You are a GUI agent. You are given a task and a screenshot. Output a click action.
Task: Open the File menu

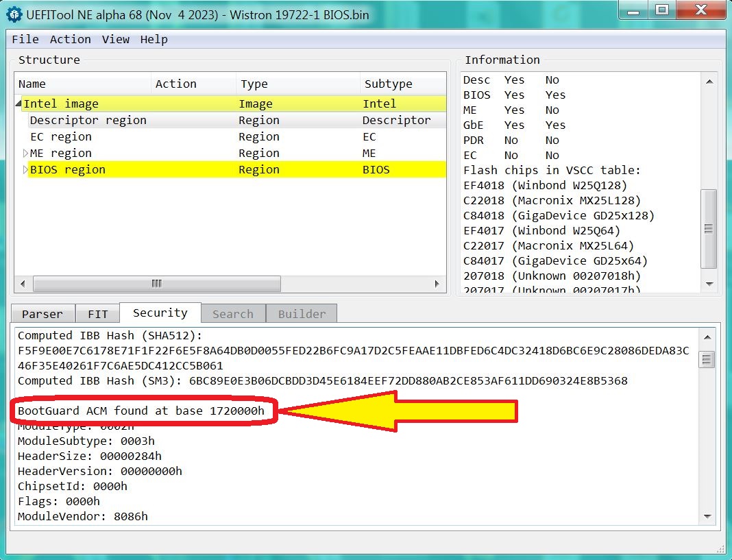click(x=25, y=39)
